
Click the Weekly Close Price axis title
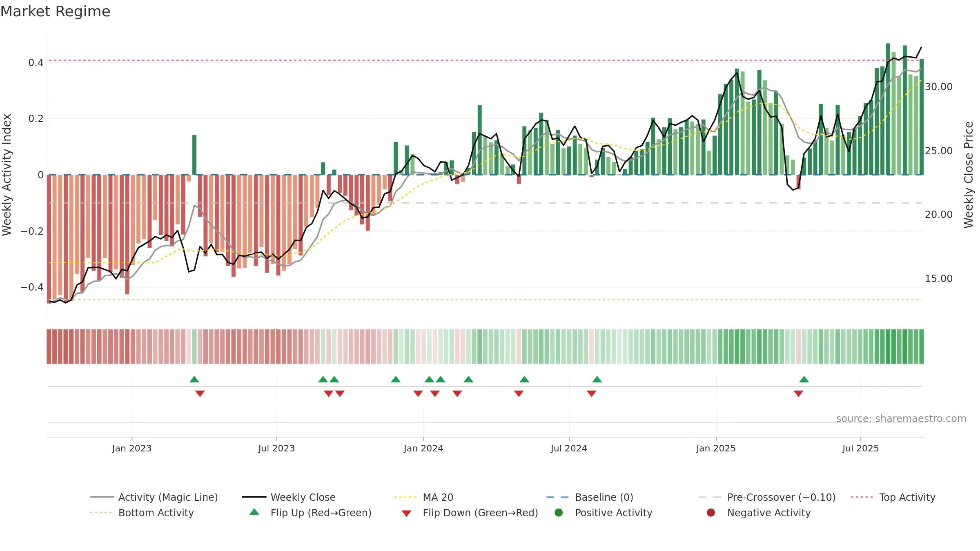[969, 175]
